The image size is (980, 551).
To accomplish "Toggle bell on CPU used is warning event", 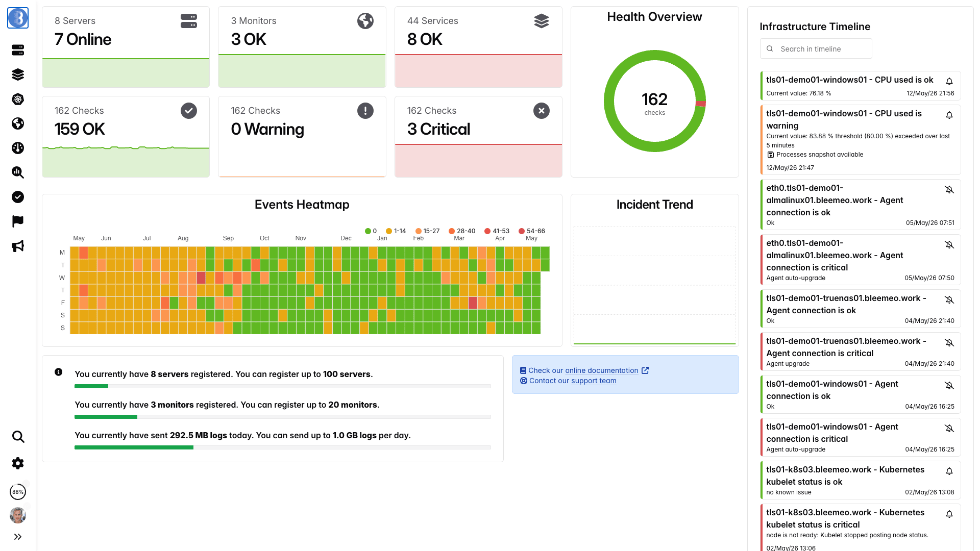I will coord(949,115).
